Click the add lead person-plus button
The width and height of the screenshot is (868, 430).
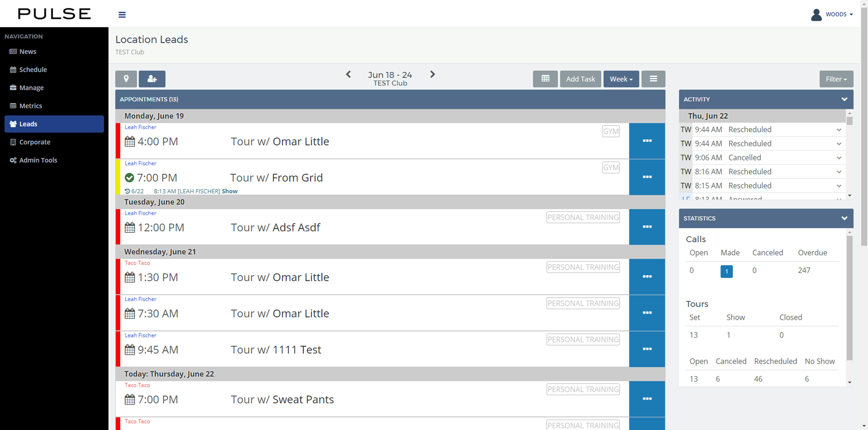(x=152, y=79)
